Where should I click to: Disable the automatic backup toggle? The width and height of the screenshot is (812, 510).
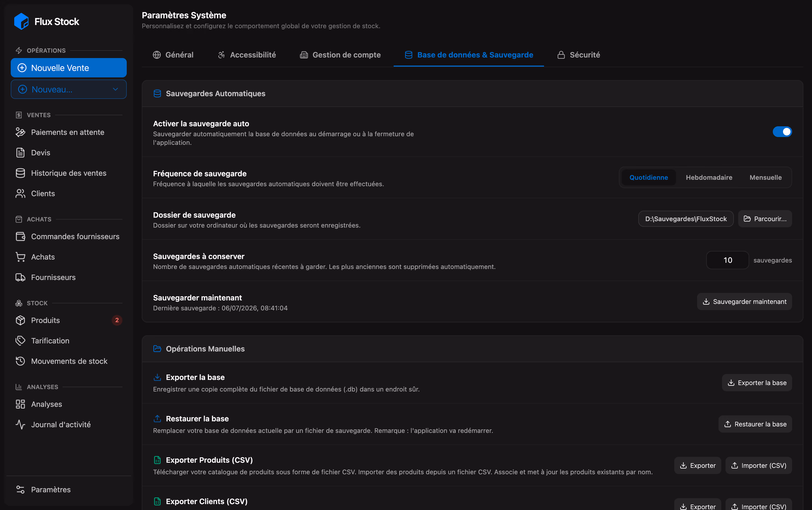click(782, 132)
